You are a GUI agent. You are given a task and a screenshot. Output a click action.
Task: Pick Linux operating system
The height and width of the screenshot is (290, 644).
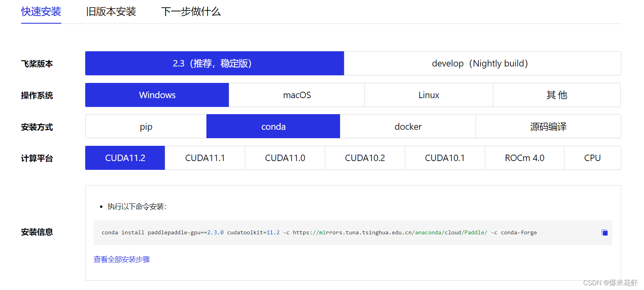click(429, 95)
